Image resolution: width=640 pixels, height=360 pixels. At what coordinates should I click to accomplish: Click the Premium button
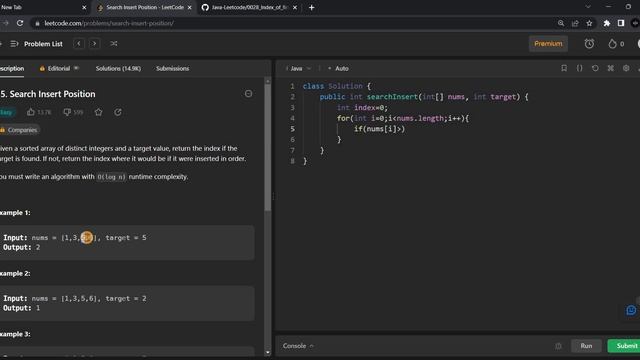coord(548,44)
